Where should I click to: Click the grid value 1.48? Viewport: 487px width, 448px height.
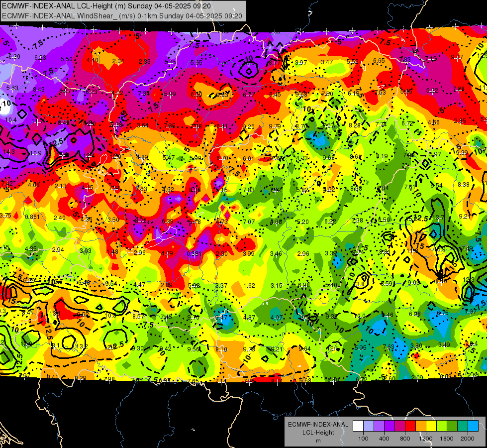112,251
